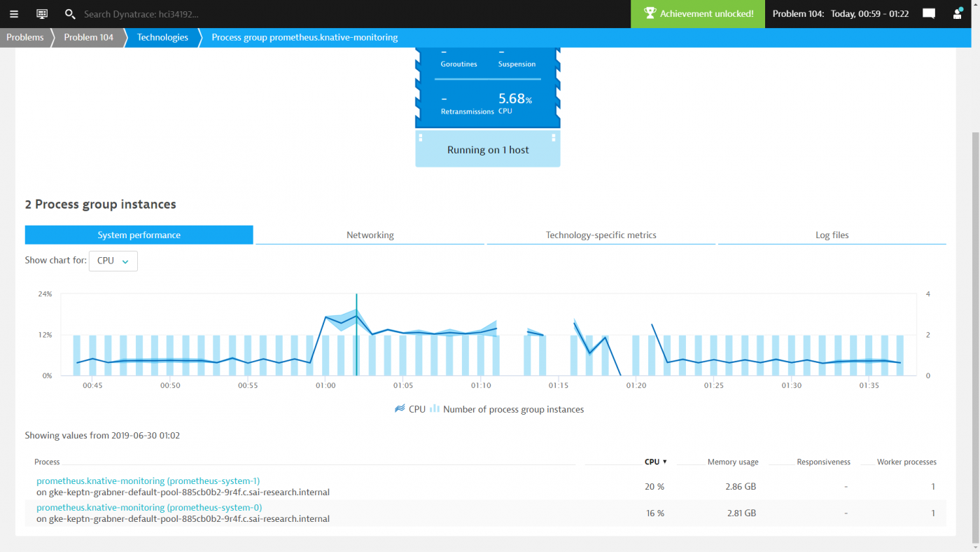This screenshot has width=980, height=552.
Task: Open the user profile icon with notification dot
Action: click(x=958, y=13)
